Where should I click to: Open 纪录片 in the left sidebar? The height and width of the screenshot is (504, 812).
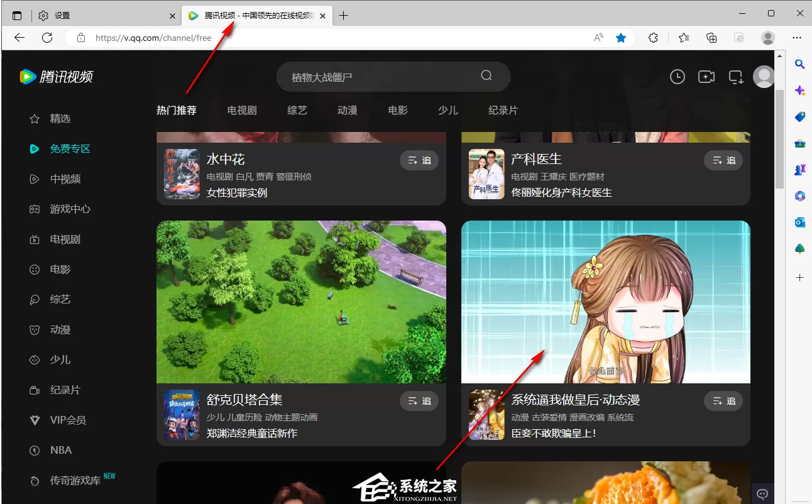65,390
